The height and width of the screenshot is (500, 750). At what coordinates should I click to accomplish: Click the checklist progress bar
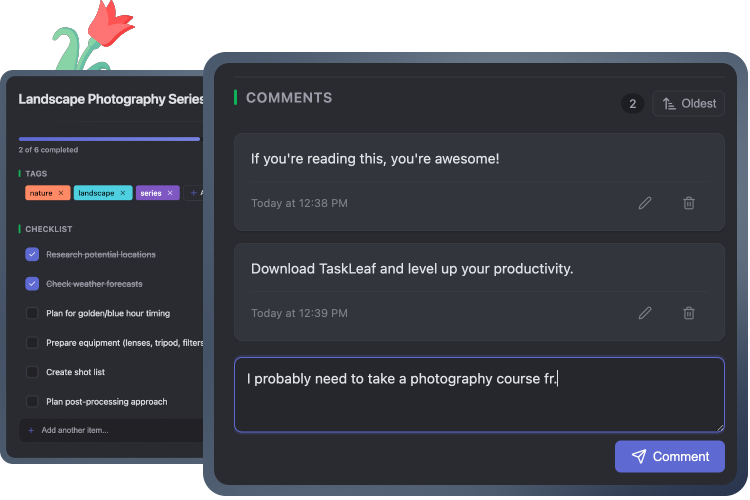pyautogui.click(x=109, y=139)
